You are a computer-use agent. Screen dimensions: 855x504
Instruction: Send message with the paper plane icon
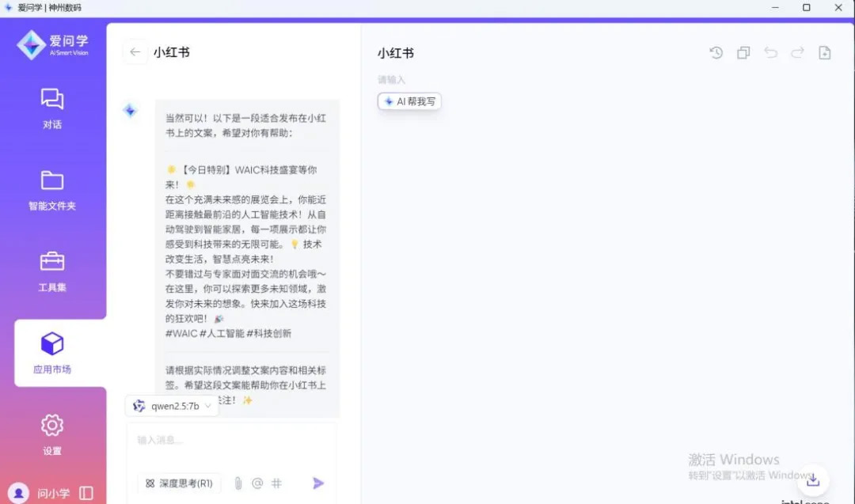(318, 483)
